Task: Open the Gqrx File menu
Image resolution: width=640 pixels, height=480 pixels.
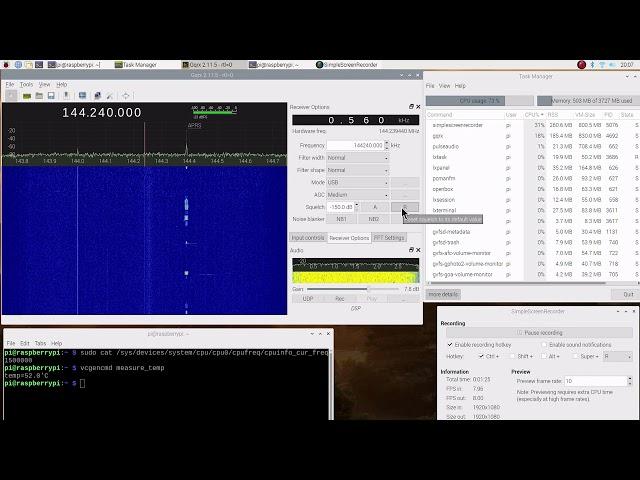Action: [x=10, y=84]
